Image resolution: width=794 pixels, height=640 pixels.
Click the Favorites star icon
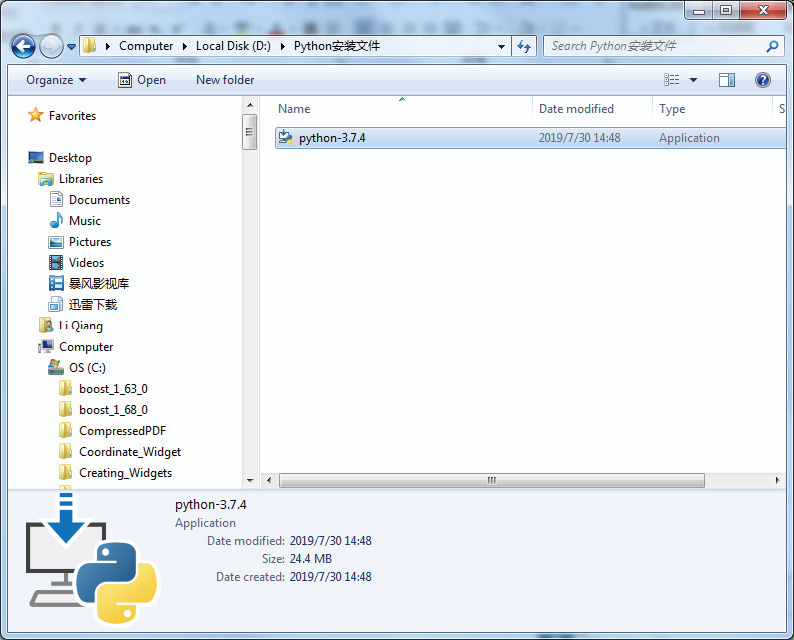[35, 115]
